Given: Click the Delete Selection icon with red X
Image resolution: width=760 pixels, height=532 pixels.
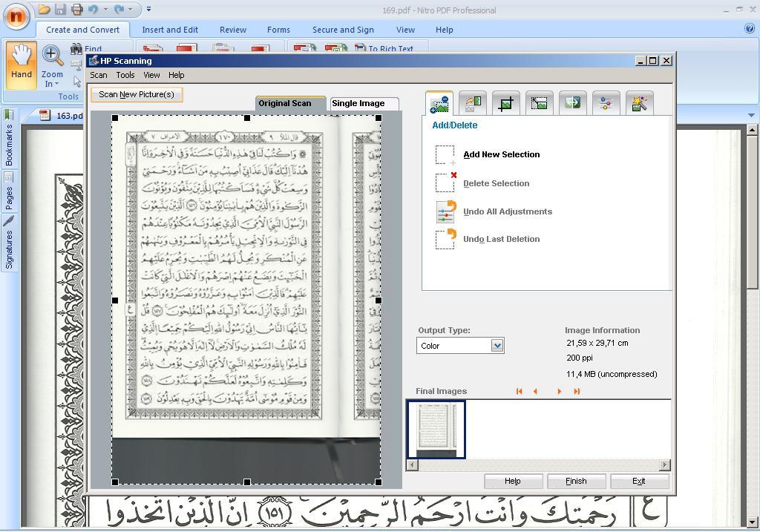Looking at the screenshot, I should point(445,183).
